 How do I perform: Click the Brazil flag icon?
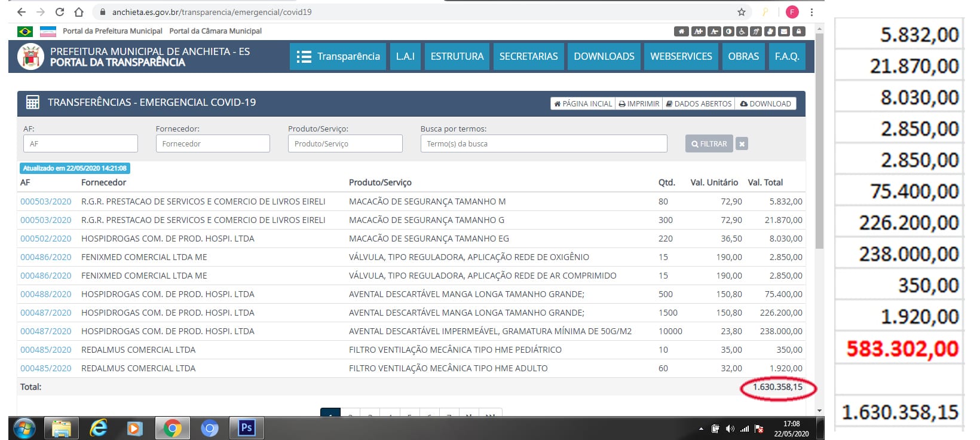tap(25, 31)
